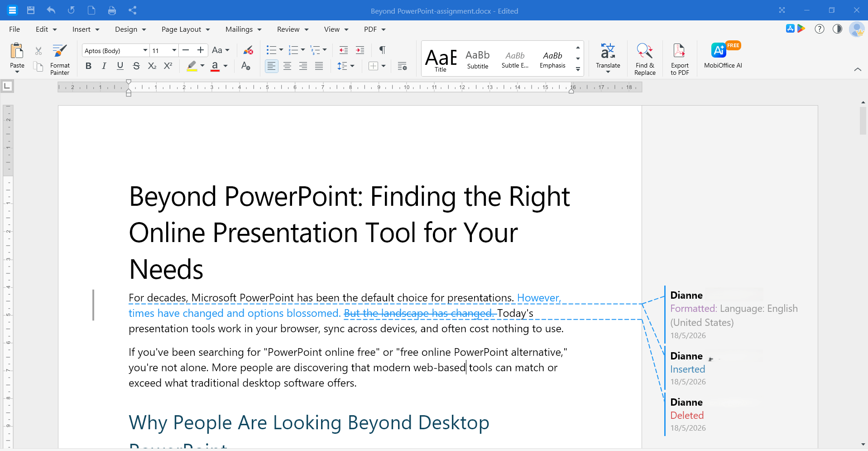The width and height of the screenshot is (868, 451).
Task: Click the Clear Formatting eraser icon
Action: [248, 50]
